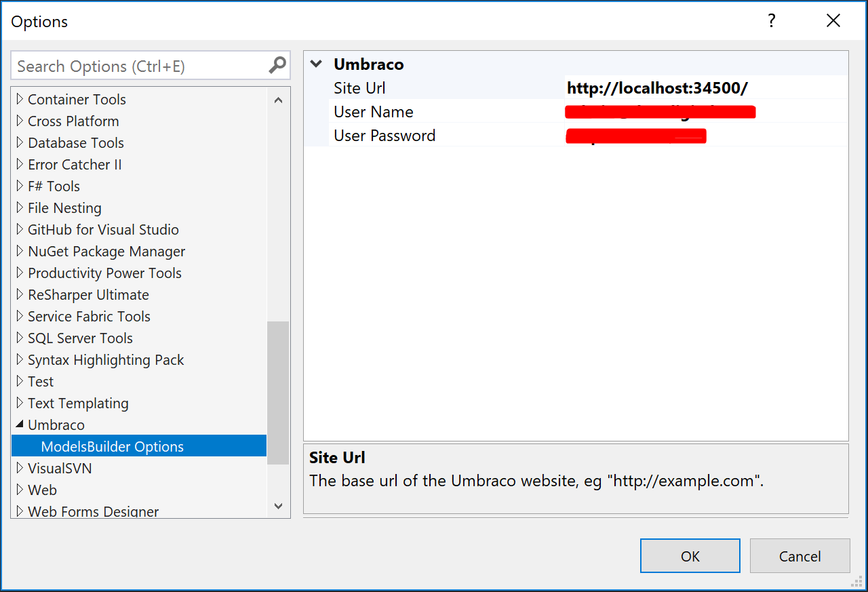Image resolution: width=868 pixels, height=592 pixels.
Task: Select the Test entry
Action: click(41, 381)
